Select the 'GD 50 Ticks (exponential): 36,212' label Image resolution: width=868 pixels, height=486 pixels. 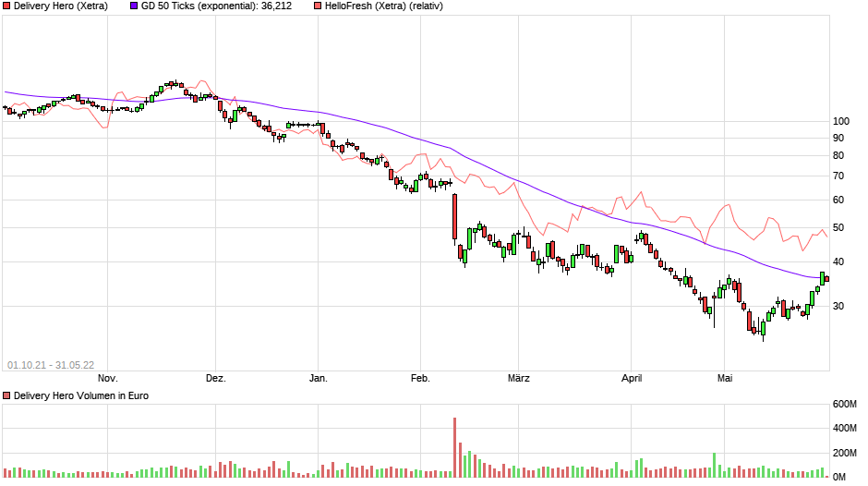pos(216,6)
